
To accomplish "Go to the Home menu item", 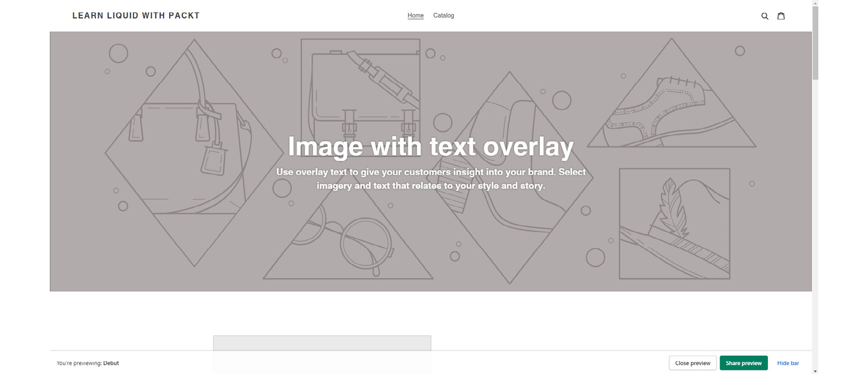I will coord(415,16).
